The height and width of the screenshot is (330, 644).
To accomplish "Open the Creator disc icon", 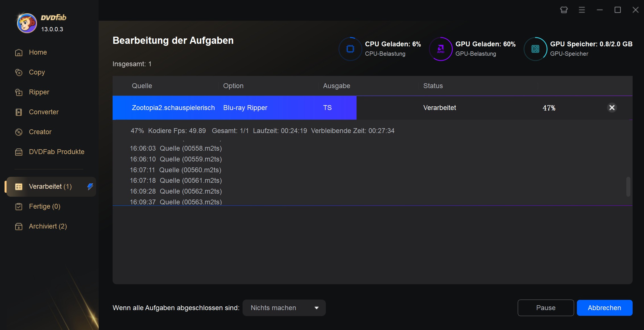I will coord(19,132).
